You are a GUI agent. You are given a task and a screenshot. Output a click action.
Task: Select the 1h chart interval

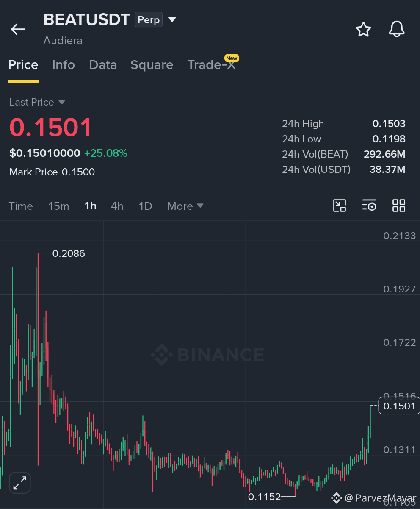90,206
